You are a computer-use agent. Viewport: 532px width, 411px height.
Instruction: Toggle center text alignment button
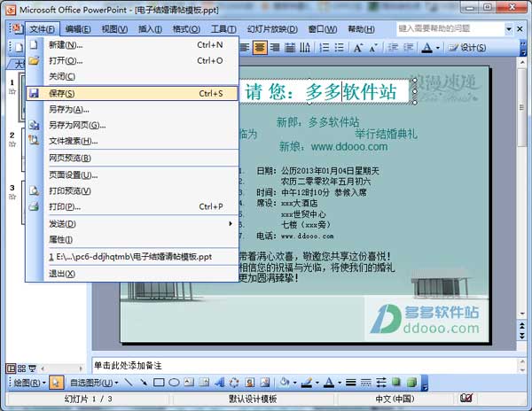coord(260,48)
